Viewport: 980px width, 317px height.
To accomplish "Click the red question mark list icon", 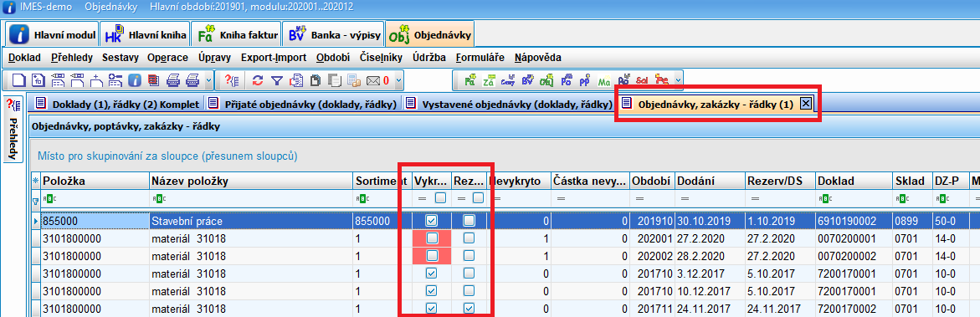I will click(231, 80).
